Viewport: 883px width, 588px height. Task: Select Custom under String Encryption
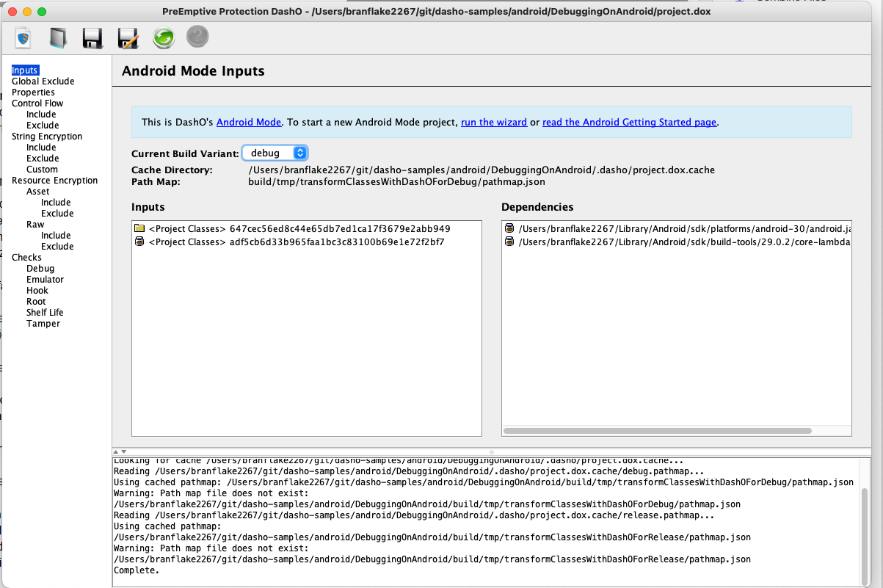coord(42,170)
